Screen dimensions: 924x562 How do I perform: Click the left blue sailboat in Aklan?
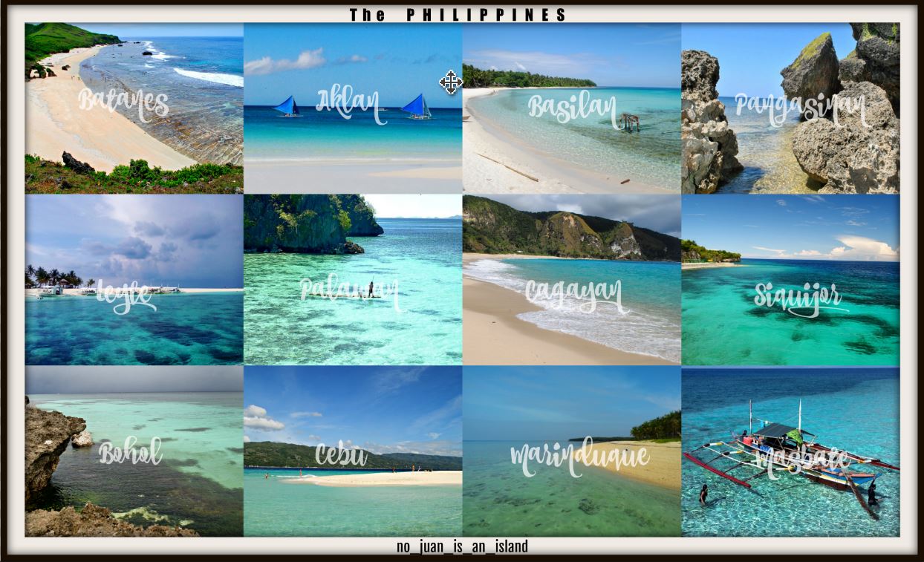286,106
